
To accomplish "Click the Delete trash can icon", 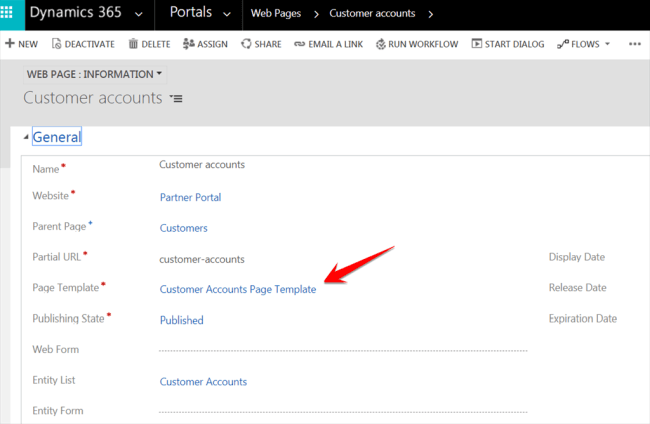I will tap(133, 44).
